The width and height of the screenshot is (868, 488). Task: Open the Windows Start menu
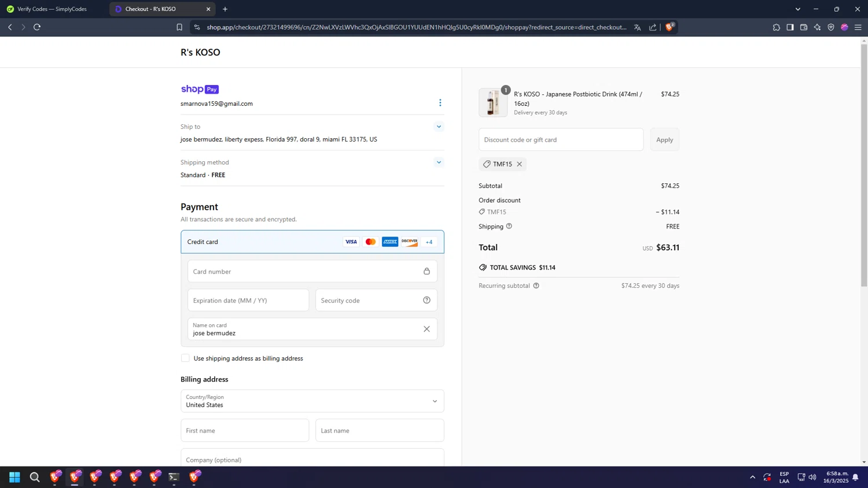click(x=14, y=477)
